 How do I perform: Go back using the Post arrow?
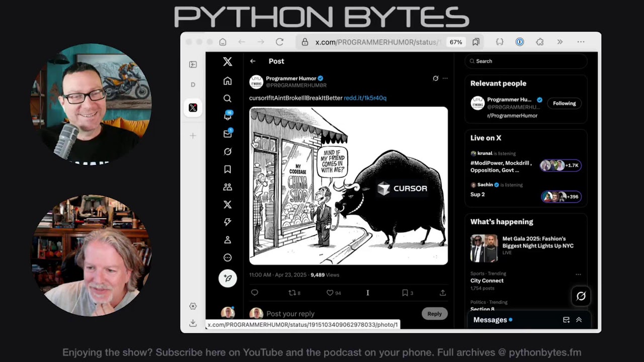pyautogui.click(x=253, y=61)
